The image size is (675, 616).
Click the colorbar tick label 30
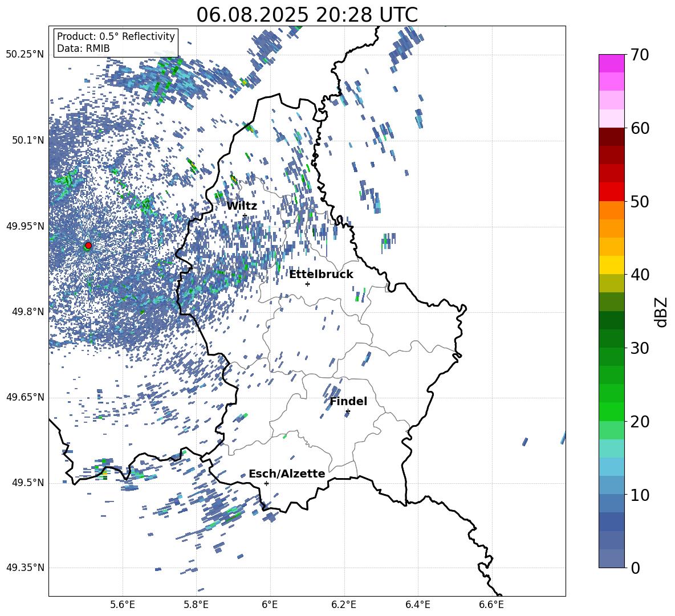click(x=640, y=348)
